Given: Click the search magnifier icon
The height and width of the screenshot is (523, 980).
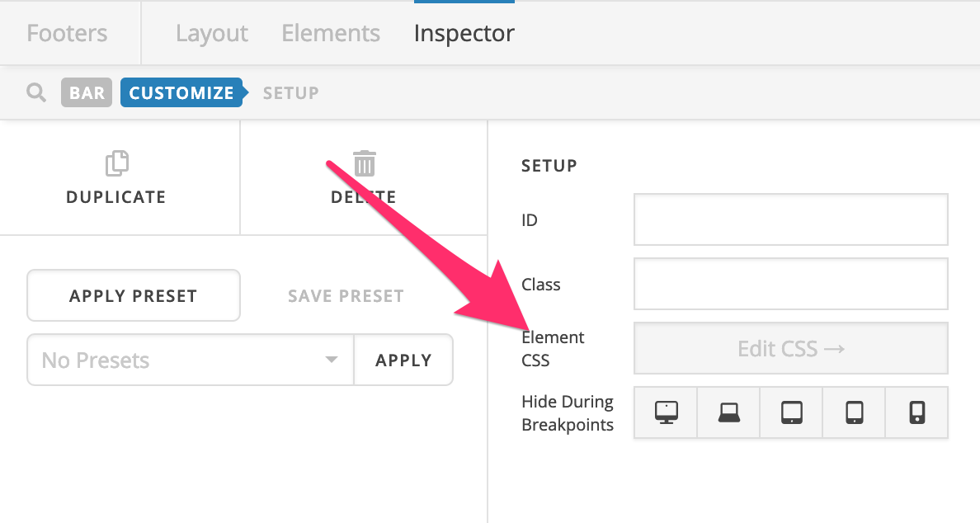Looking at the screenshot, I should click(x=36, y=92).
